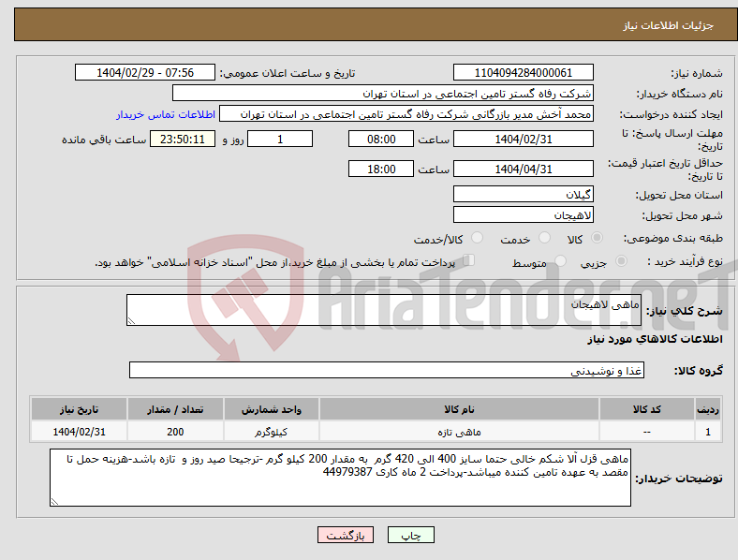This screenshot has height=560, width=738.
Task: Click the validity time 18:00 field
Action: click(381, 169)
